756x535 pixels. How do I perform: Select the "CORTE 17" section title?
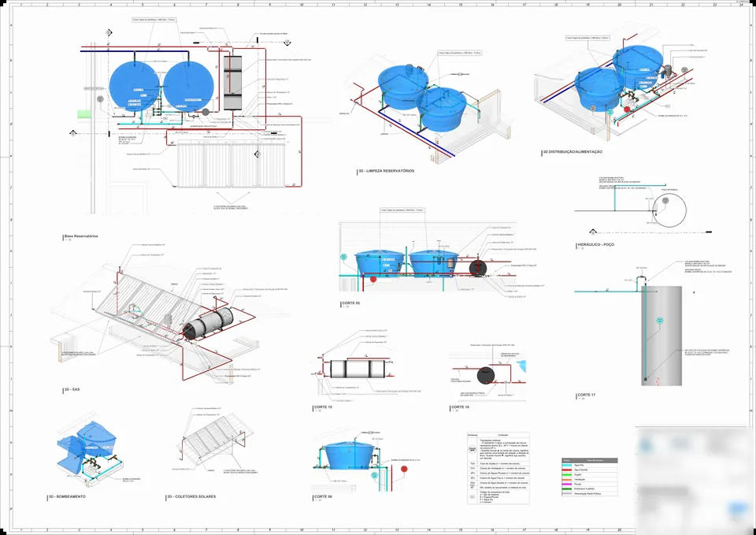pyautogui.click(x=586, y=395)
